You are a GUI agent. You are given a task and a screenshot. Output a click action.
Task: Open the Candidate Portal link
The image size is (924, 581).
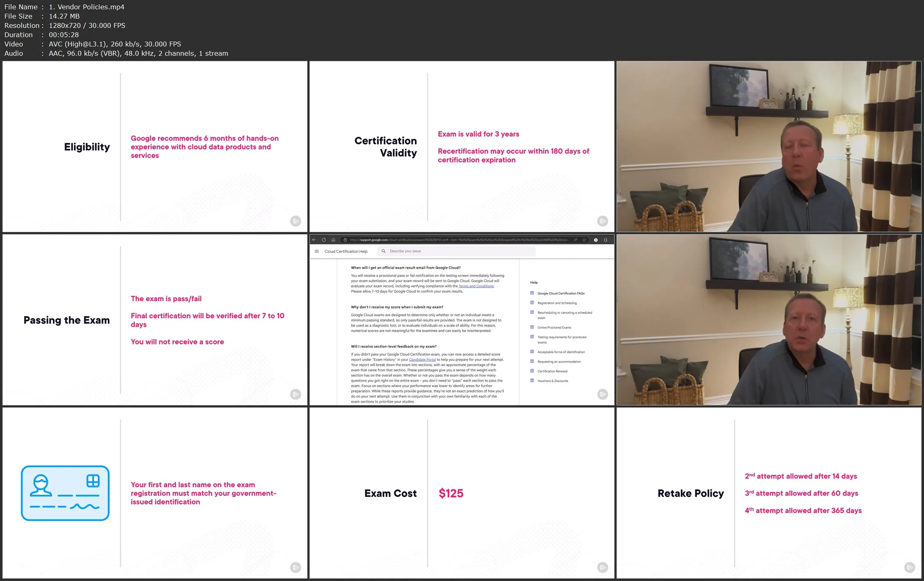click(x=422, y=360)
